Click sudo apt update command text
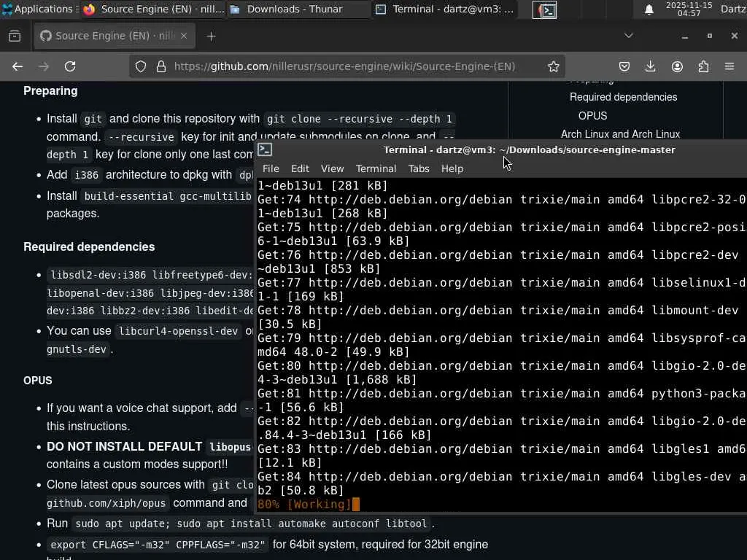 (251, 524)
